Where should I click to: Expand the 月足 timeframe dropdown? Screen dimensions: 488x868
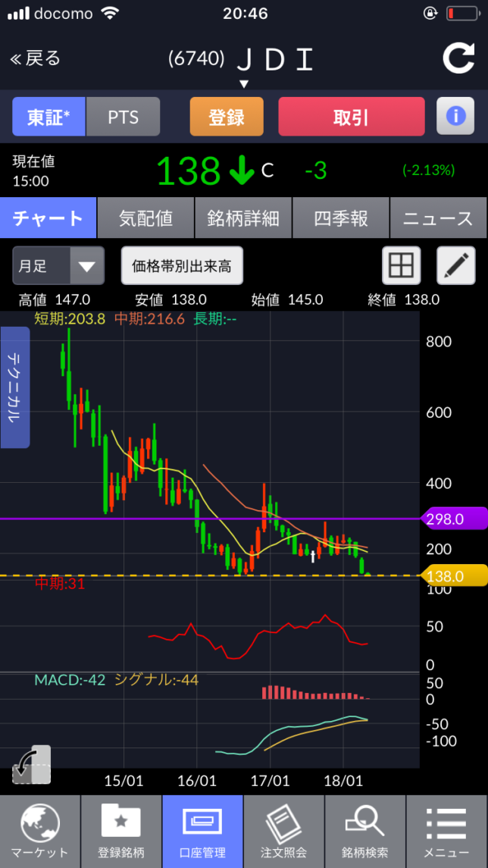point(58,266)
